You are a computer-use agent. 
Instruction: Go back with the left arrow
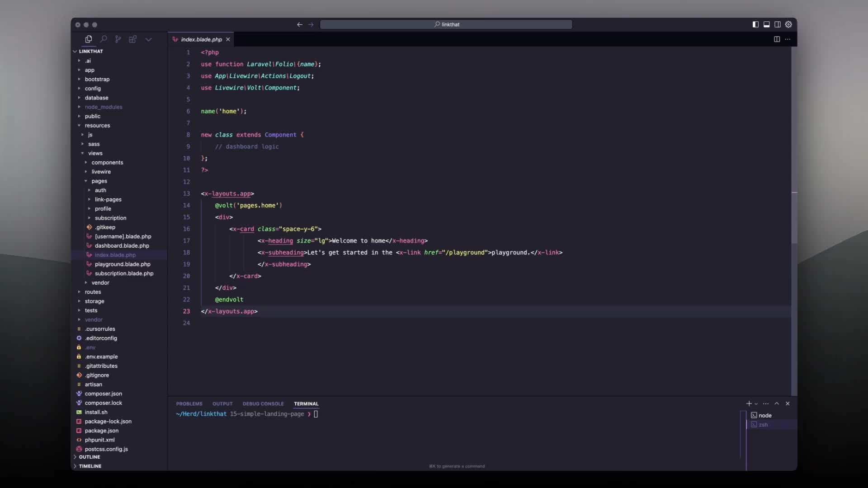(x=300, y=24)
